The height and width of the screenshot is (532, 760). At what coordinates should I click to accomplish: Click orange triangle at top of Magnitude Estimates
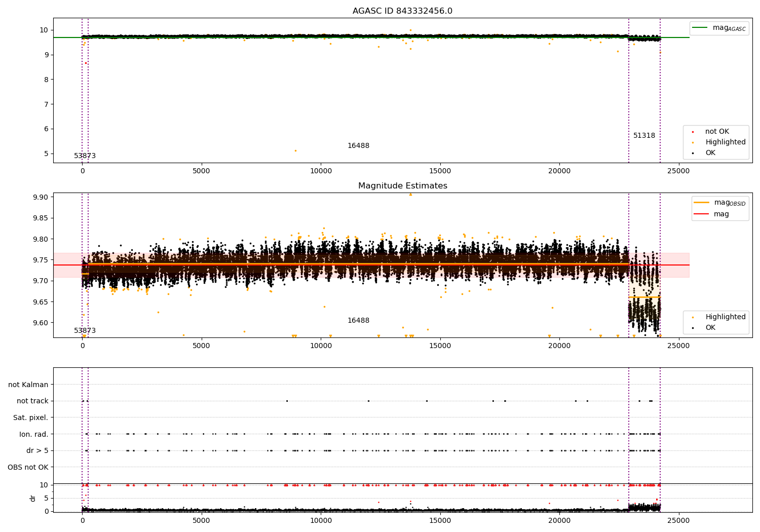tap(410, 195)
